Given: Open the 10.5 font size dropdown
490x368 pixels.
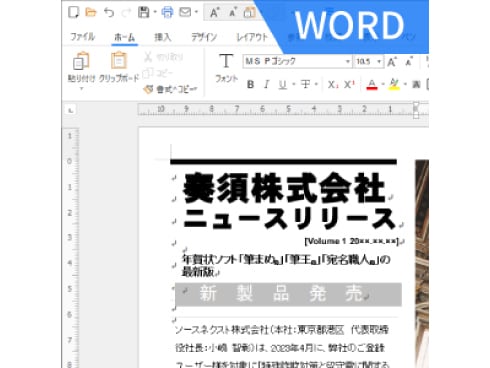Looking at the screenshot, I should 379,62.
